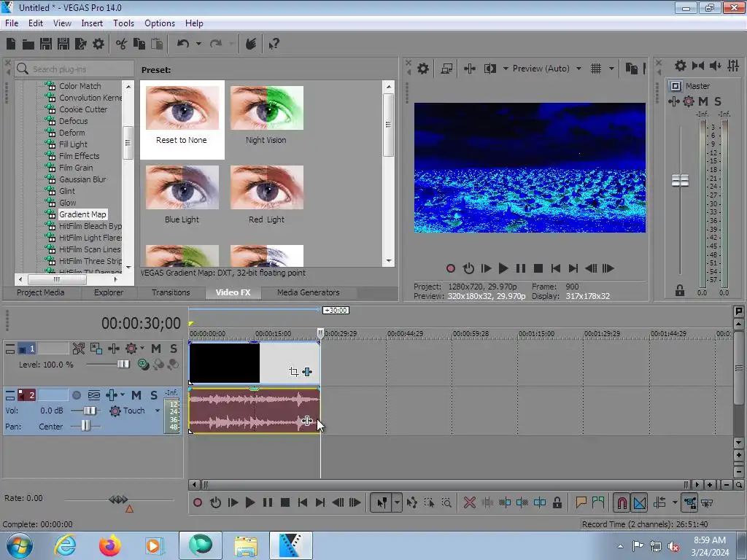Screen dimensions: 747x560
Task: Toggle Split Screen View in preview
Action: (489, 69)
